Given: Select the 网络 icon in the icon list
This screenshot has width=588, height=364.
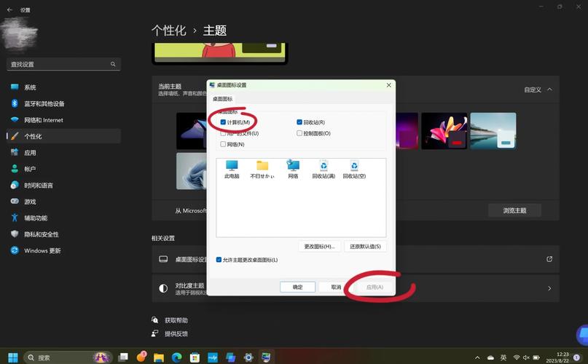Looking at the screenshot, I should 293,169.
